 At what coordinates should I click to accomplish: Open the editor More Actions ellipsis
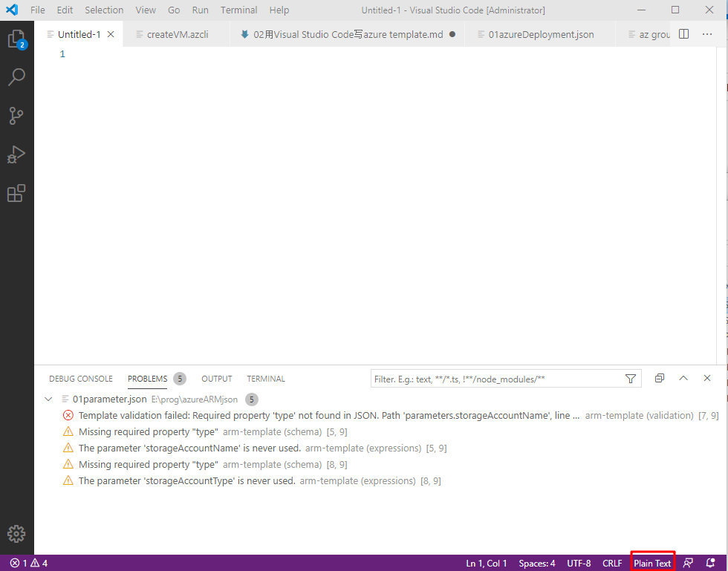click(x=707, y=34)
